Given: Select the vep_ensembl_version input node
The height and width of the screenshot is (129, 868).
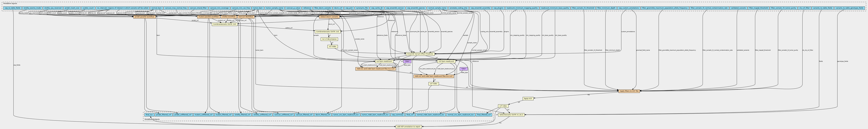Looking at the screenshot, I should (395, 8).
